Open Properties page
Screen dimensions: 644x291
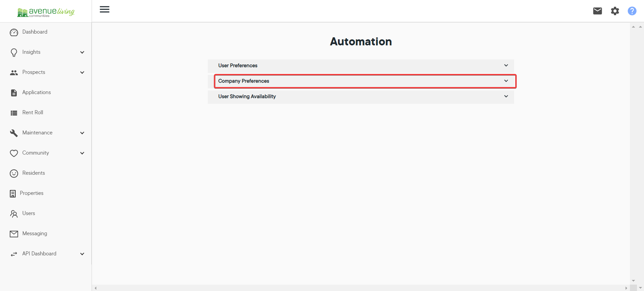(32, 193)
